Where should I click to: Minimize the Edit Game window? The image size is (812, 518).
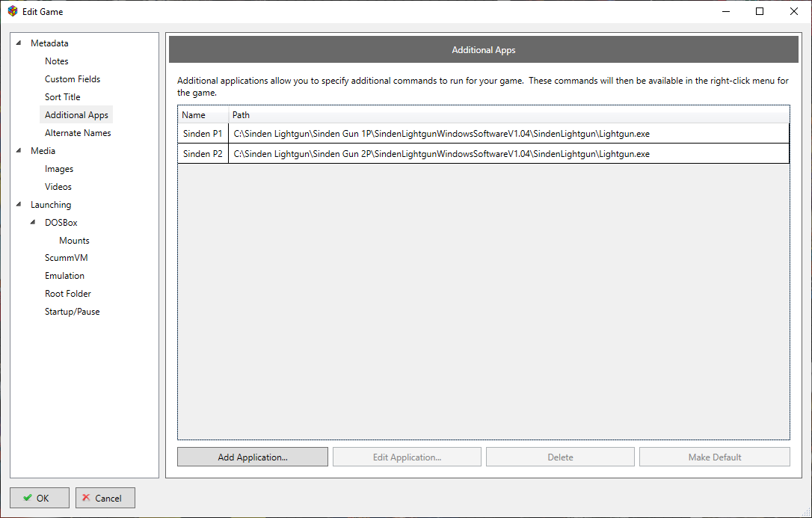click(726, 11)
